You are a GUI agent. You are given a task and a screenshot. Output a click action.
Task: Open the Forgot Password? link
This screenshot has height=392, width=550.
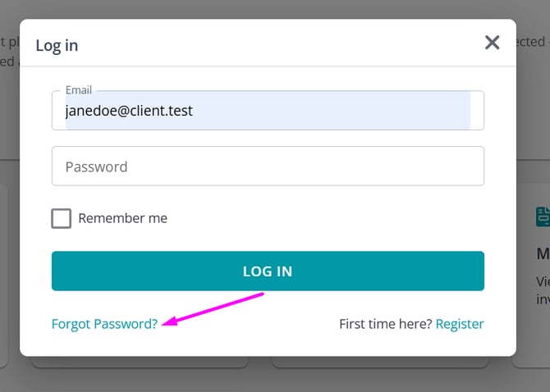coord(104,324)
